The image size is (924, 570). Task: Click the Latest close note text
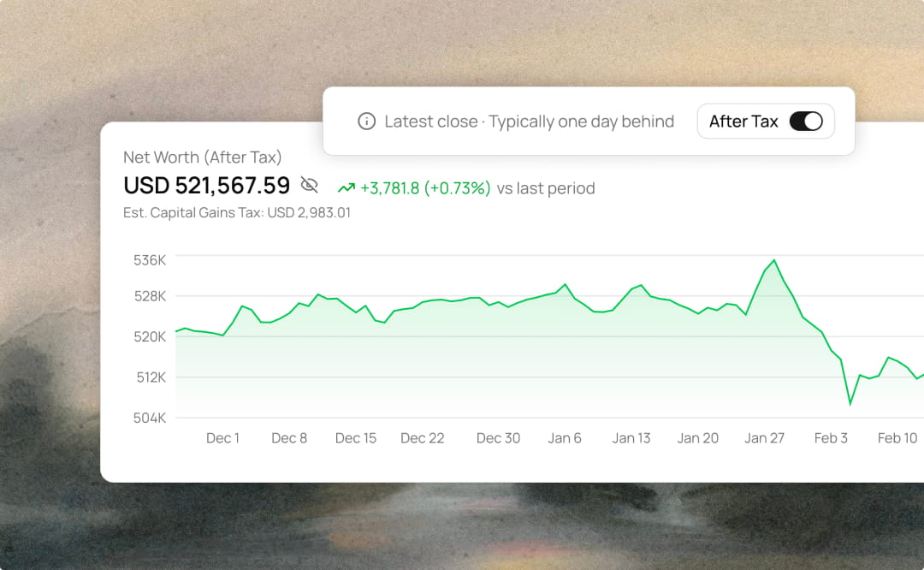click(x=529, y=122)
